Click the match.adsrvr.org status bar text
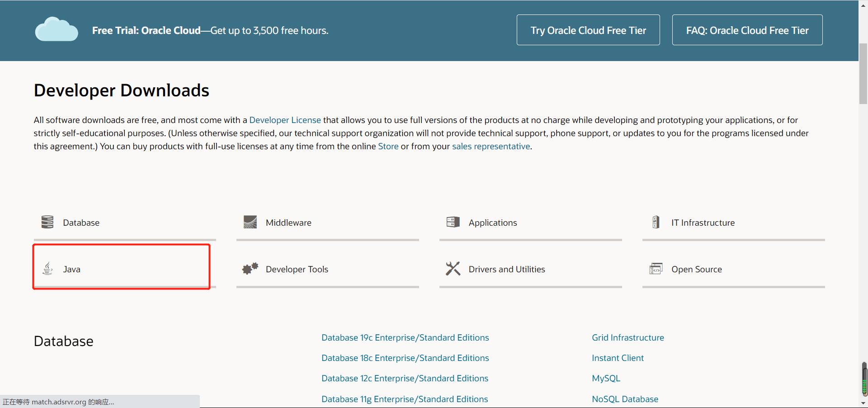868x408 pixels. click(58, 402)
